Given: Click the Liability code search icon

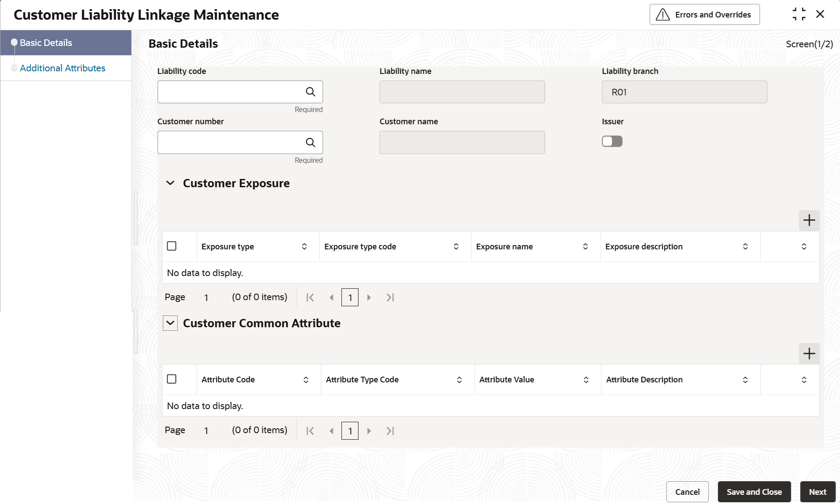Looking at the screenshot, I should [310, 92].
